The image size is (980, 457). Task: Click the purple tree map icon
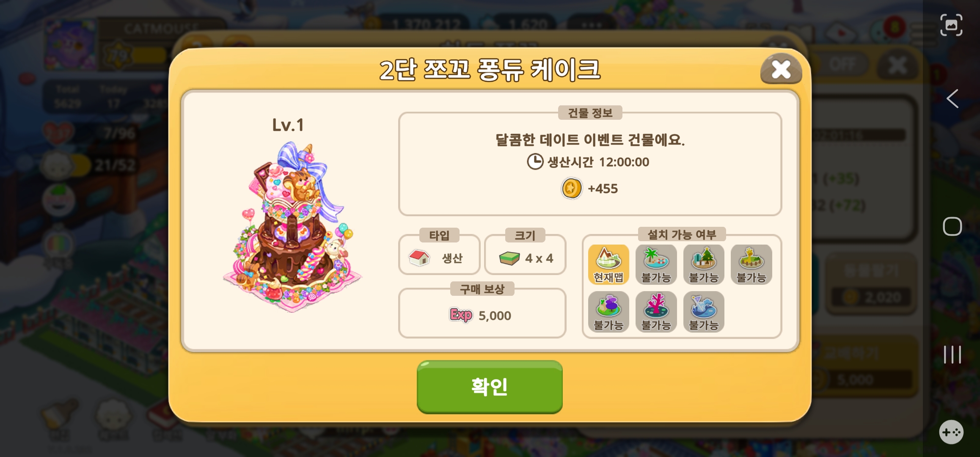tap(608, 312)
